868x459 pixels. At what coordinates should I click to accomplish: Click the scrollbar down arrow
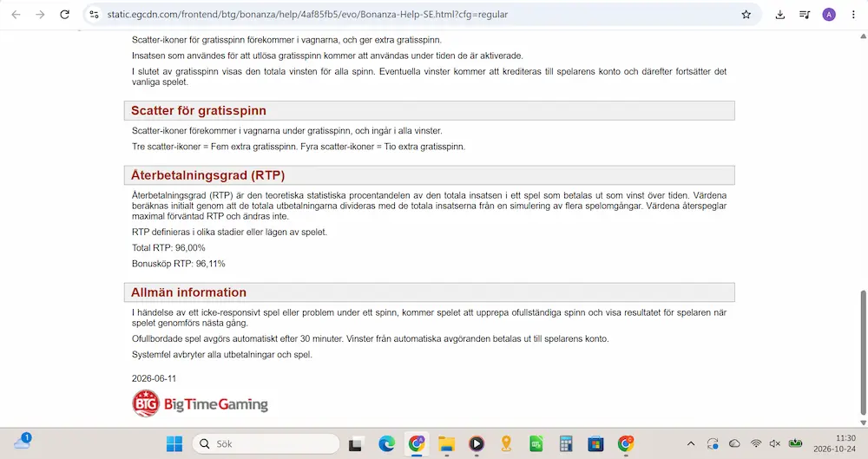[x=863, y=423]
